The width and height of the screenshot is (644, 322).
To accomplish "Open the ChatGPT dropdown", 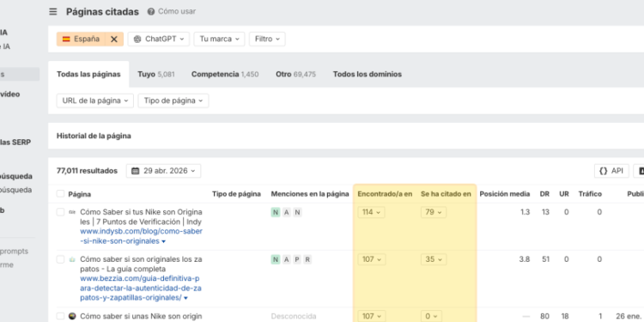I will pyautogui.click(x=159, y=39).
